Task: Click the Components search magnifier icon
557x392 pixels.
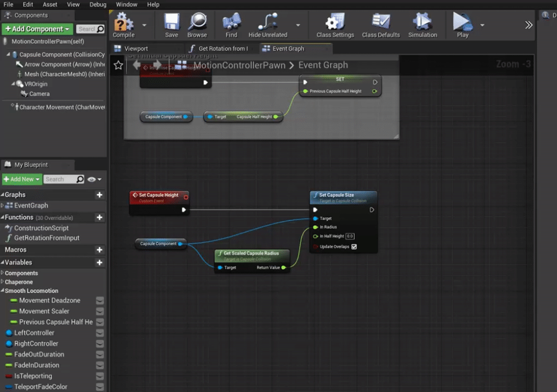Action: pyautogui.click(x=100, y=29)
